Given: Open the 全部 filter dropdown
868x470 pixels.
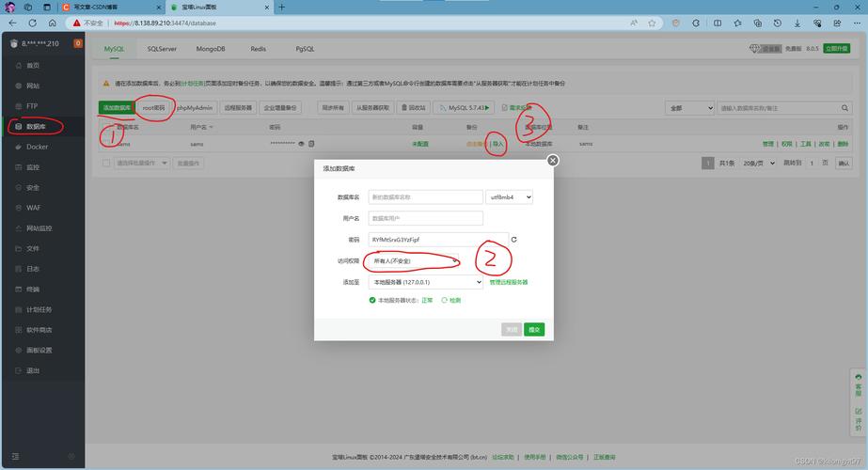Looking at the screenshot, I should (x=689, y=108).
